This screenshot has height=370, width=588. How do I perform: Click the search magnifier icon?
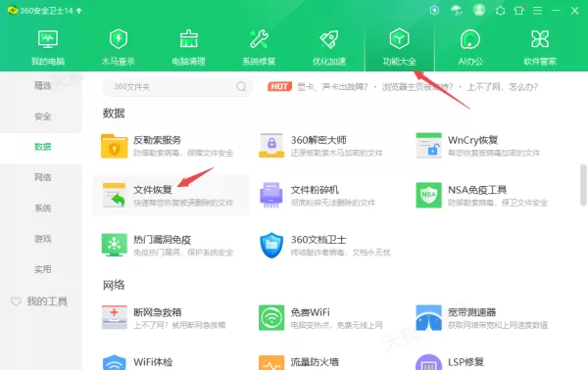tap(241, 87)
